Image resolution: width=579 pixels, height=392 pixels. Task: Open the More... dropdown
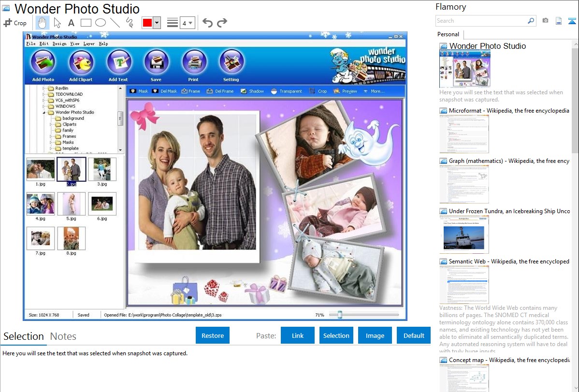coord(374,91)
